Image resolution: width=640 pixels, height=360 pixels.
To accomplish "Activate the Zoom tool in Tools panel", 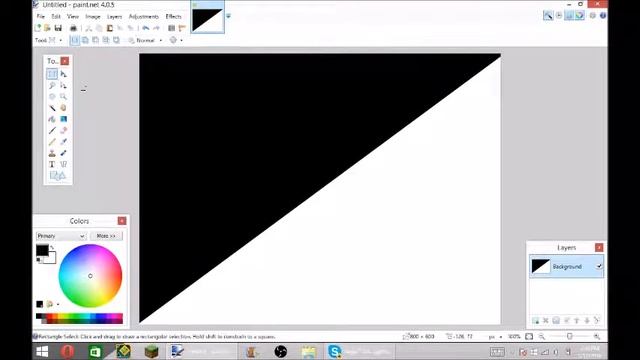I will click(63, 97).
